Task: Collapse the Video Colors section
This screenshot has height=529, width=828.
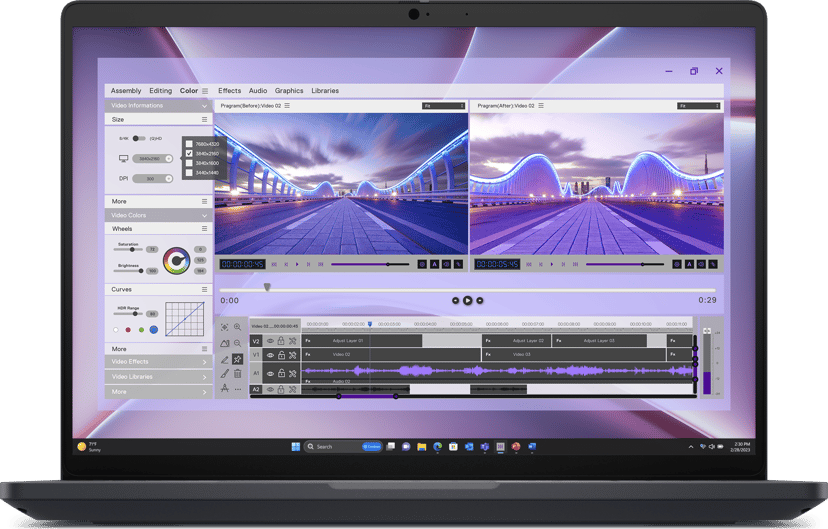Action: click(204, 215)
